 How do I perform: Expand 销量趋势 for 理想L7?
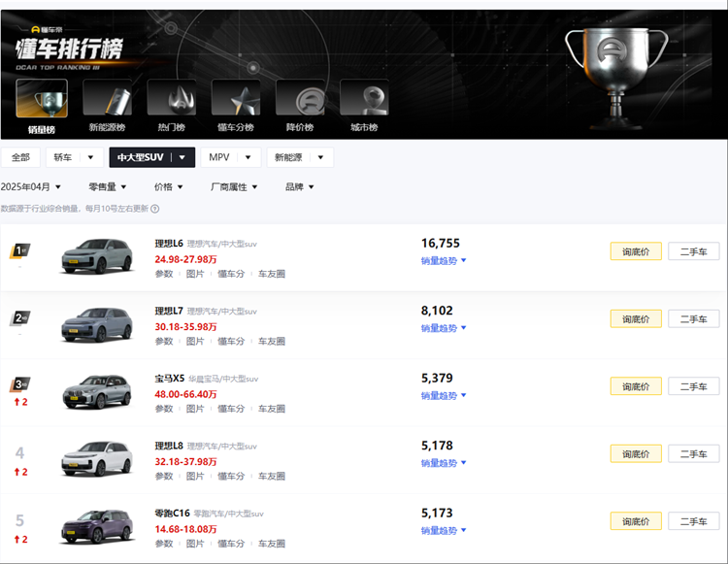(444, 328)
